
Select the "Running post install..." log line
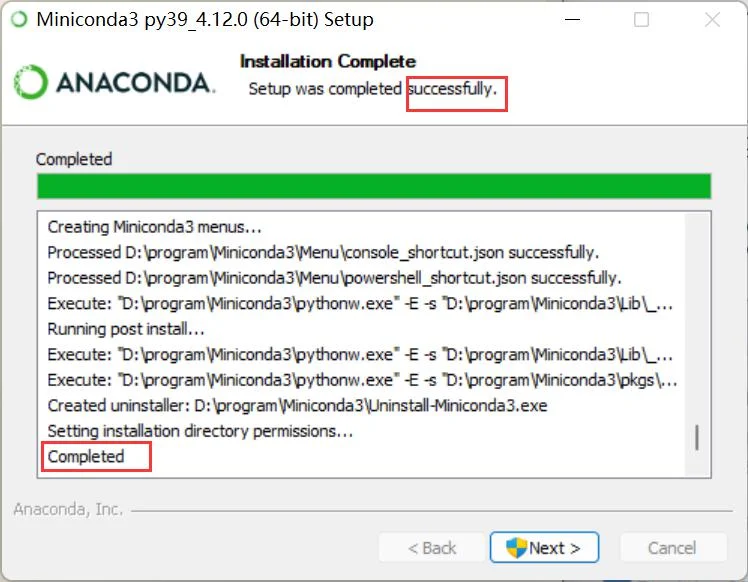(x=126, y=328)
